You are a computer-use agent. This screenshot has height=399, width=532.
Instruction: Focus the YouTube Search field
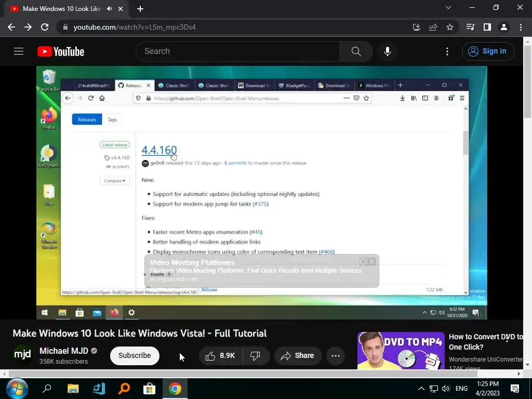237,51
